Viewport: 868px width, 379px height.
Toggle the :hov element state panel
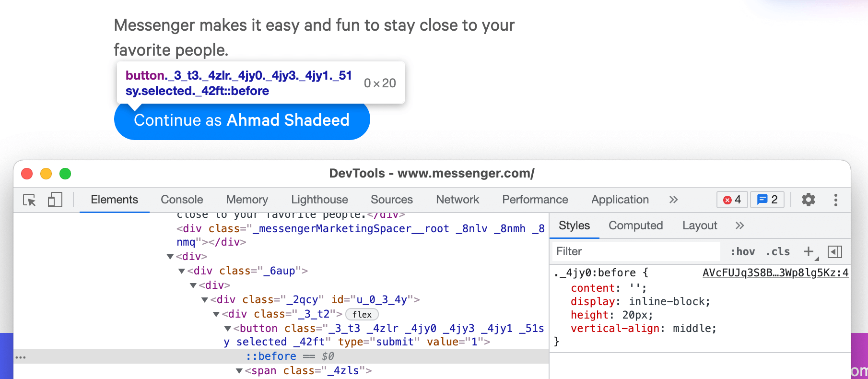point(742,251)
